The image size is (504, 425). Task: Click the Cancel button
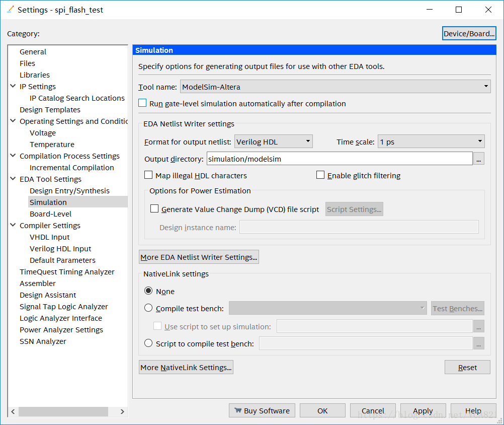(x=373, y=410)
